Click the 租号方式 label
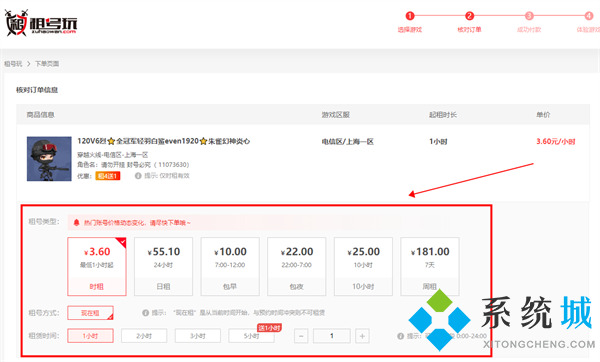This screenshot has height=362, width=600. point(44,313)
